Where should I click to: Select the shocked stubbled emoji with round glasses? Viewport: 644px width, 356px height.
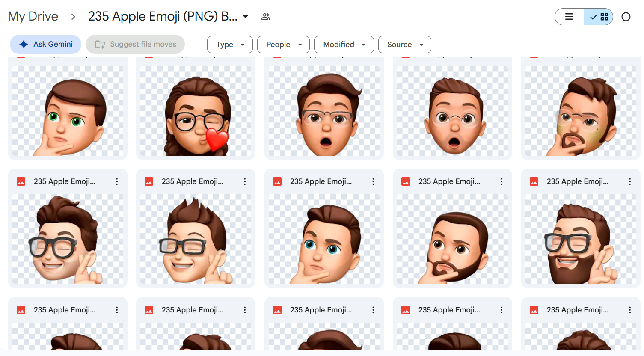click(x=453, y=111)
